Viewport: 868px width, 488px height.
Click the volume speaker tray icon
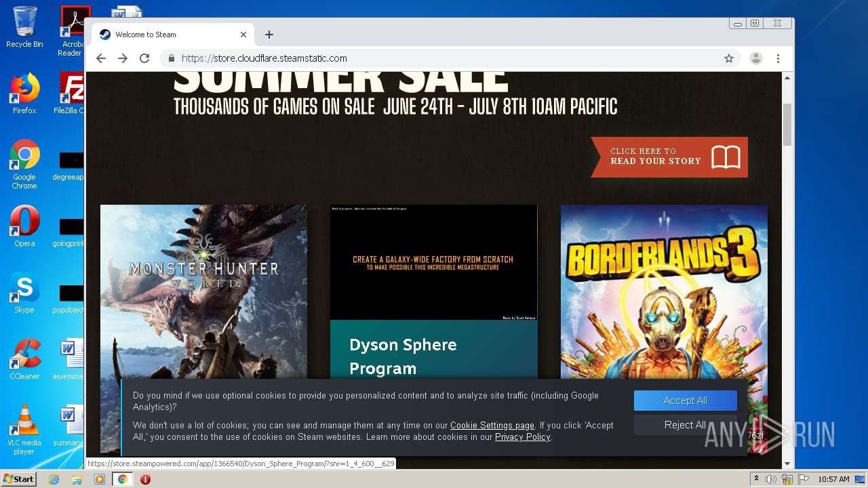tap(771, 479)
